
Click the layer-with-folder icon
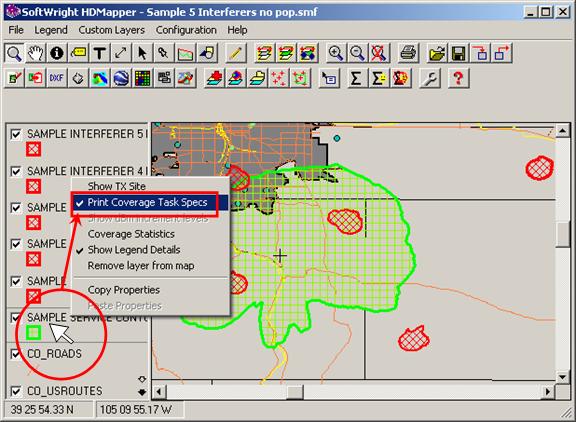coord(257,78)
